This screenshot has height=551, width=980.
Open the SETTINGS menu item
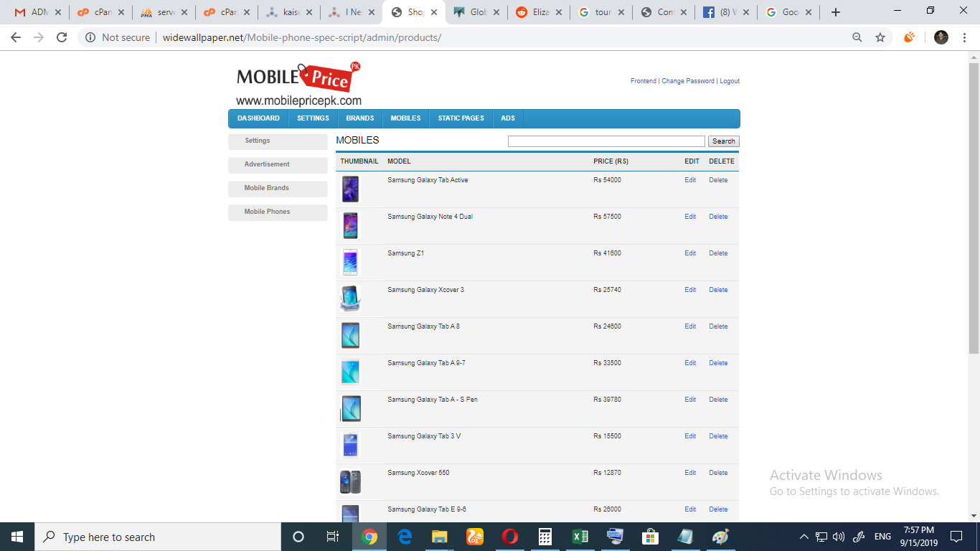[313, 118]
